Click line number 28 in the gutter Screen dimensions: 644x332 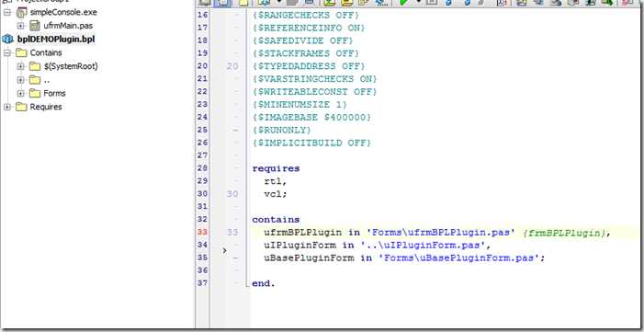click(202, 168)
